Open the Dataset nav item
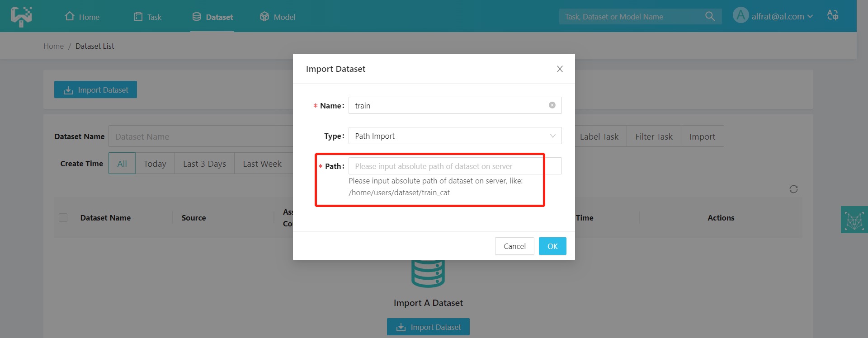868x338 pixels. (x=212, y=17)
